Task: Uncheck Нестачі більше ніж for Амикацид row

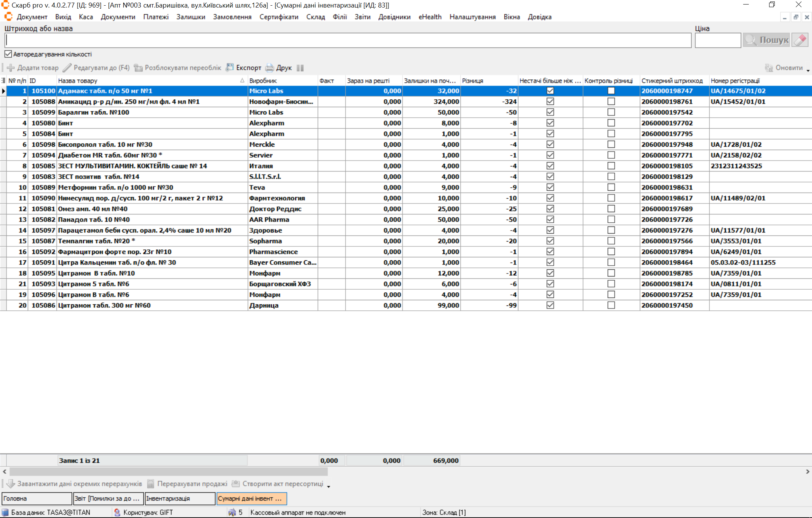Action: pos(550,102)
